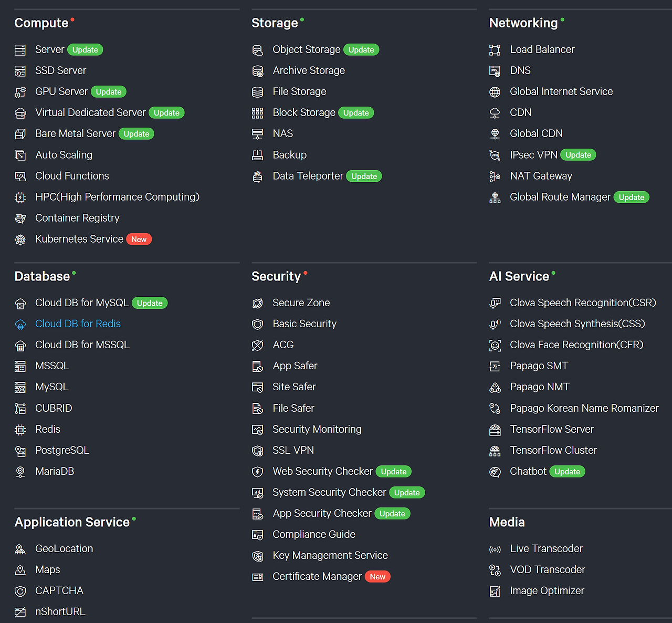Click the Archive Storage icon

coord(257,71)
